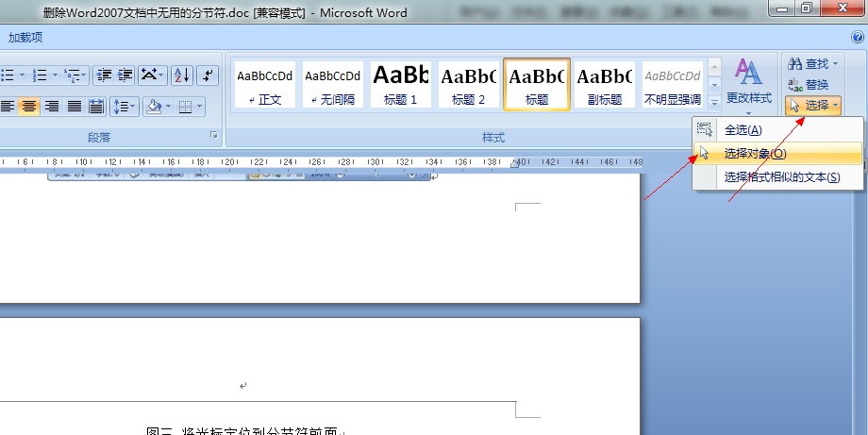Apply the 正文 style

click(264, 85)
